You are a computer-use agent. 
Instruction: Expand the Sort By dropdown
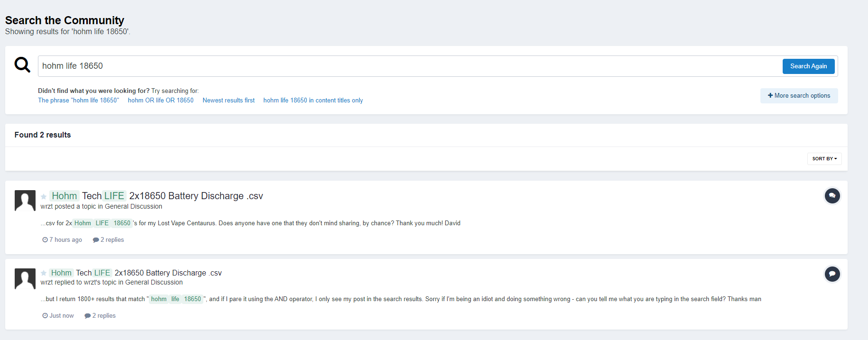824,159
